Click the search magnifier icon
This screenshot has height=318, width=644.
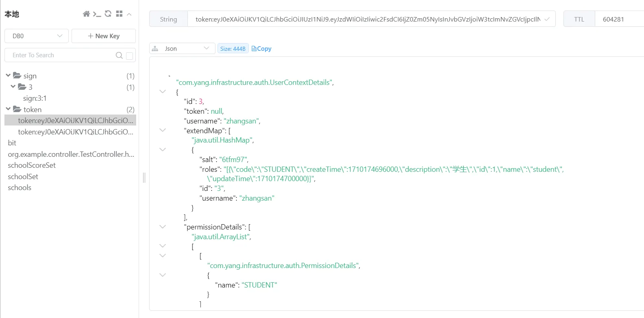pyautogui.click(x=119, y=55)
